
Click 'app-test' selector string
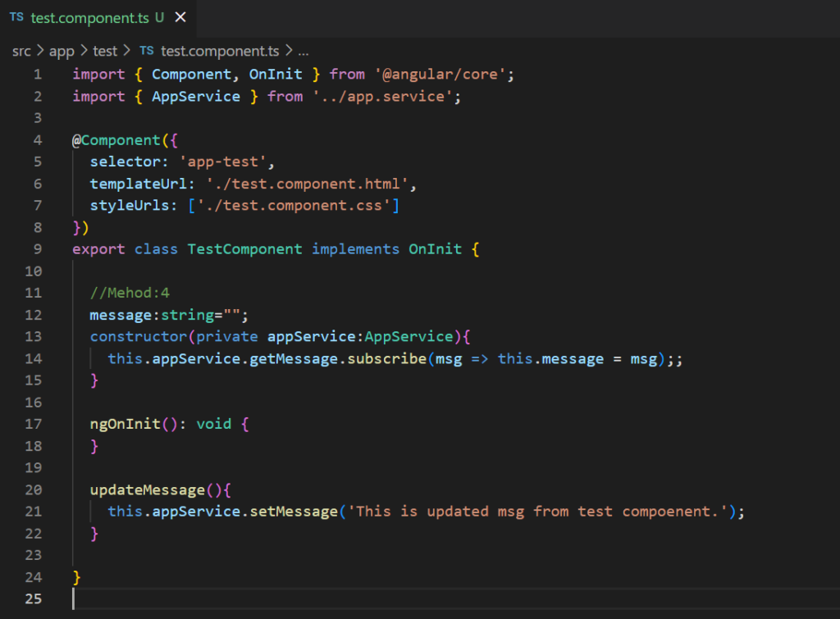[223, 162]
